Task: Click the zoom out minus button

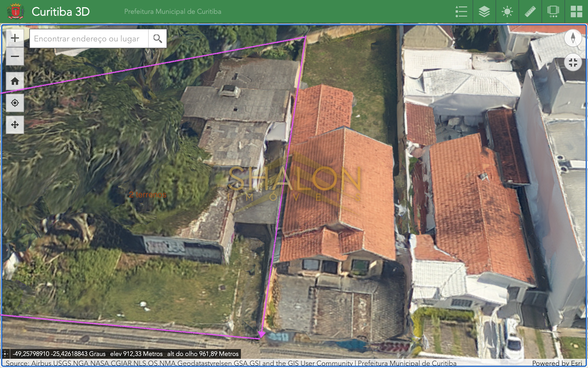Action: pos(15,56)
